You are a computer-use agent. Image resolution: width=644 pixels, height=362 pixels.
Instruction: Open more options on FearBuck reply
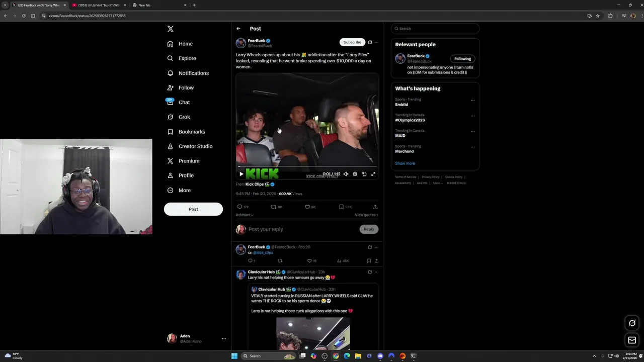376,247
